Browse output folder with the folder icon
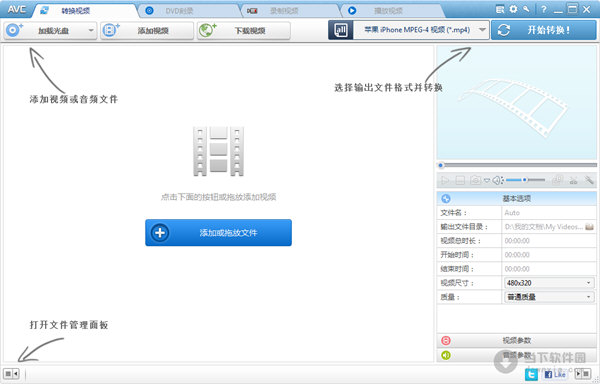 pos(590,227)
